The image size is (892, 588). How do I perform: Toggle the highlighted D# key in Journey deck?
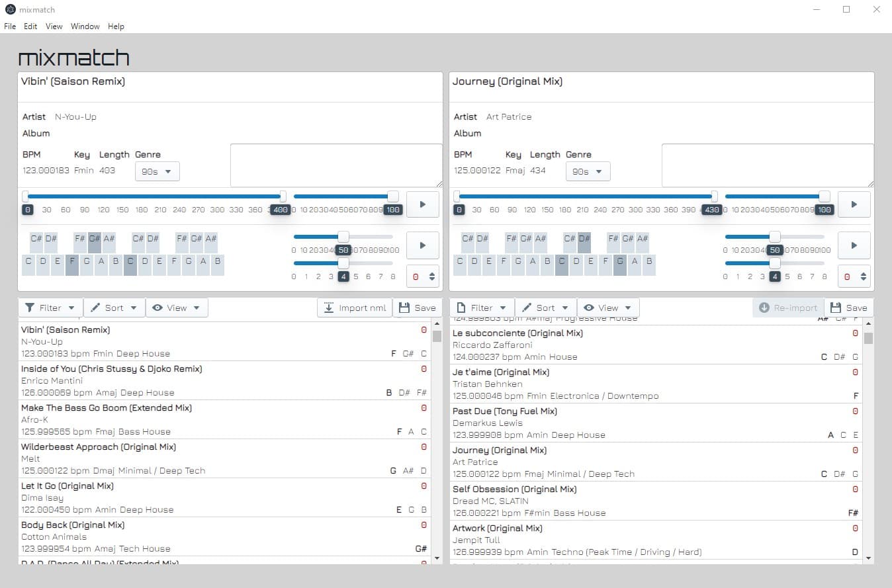[x=584, y=243]
